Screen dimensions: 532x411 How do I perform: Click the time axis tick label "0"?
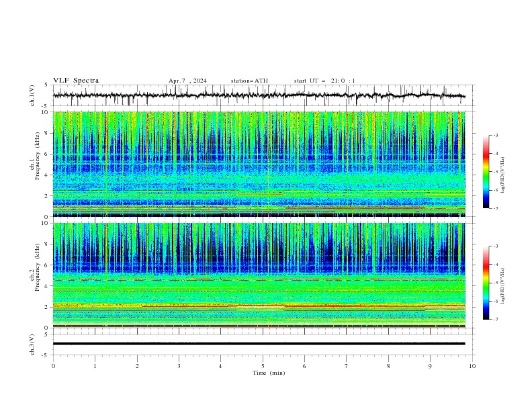[53, 366]
